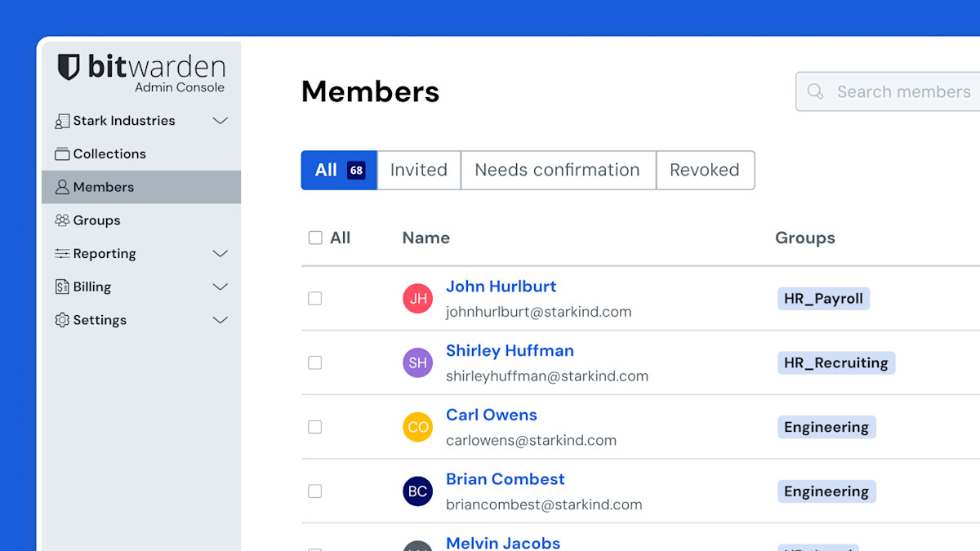Click the search magnifier icon
The height and width of the screenshot is (551, 980).
coord(815,91)
